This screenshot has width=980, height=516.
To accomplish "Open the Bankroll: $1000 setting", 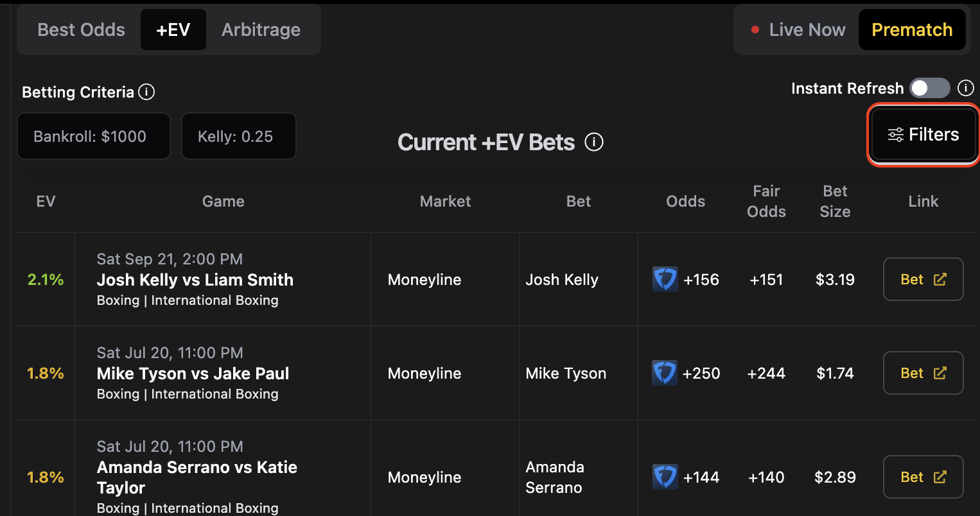I will [94, 136].
